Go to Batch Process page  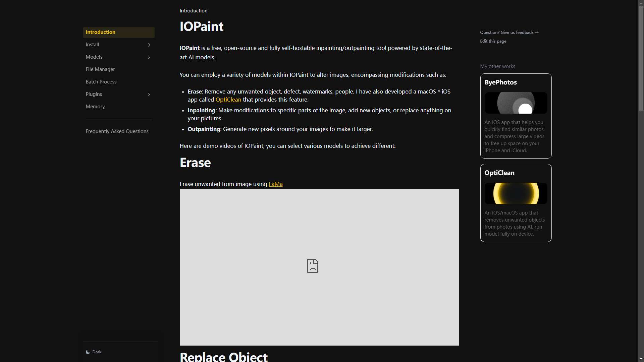pyautogui.click(x=119, y=82)
